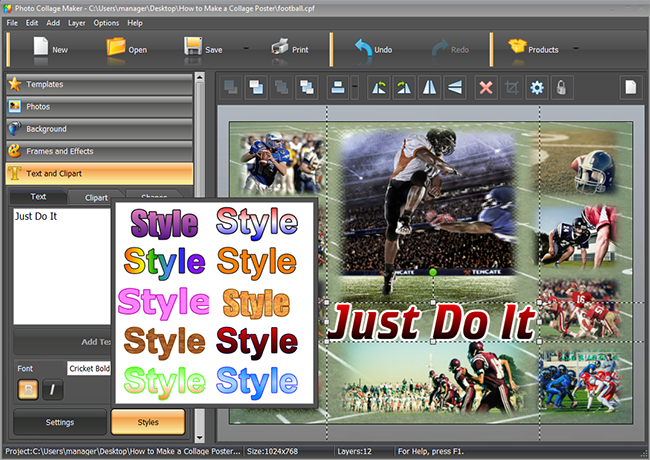Click the sidebar scroll up arrow
Screen dimensions: 650x460
[x=199, y=77]
